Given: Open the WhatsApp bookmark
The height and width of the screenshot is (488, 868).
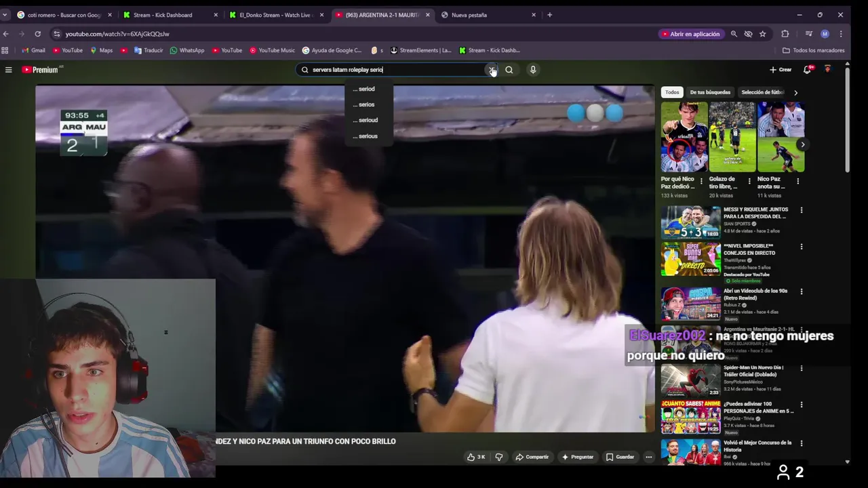Looking at the screenshot, I should pos(187,50).
